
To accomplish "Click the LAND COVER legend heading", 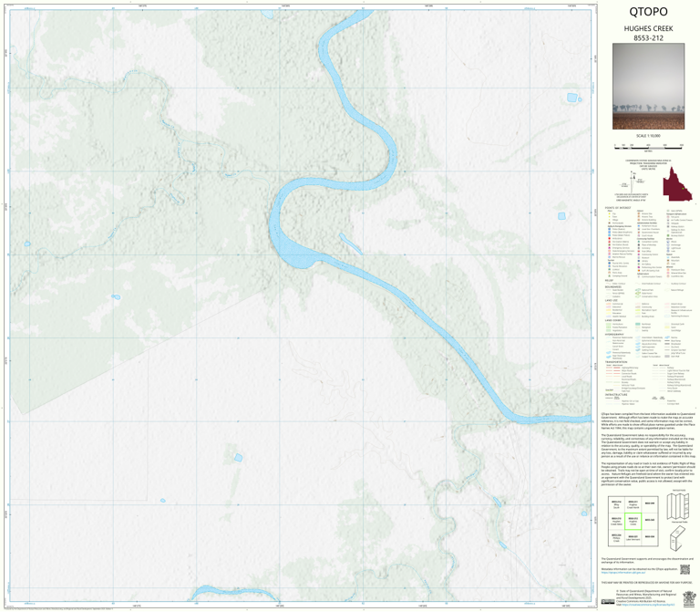I will coord(612,320).
